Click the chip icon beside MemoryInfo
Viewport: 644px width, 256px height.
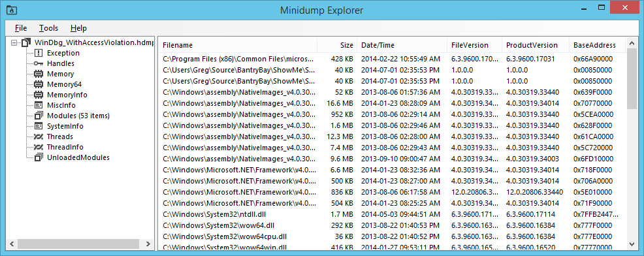click(x=38, y=95)
